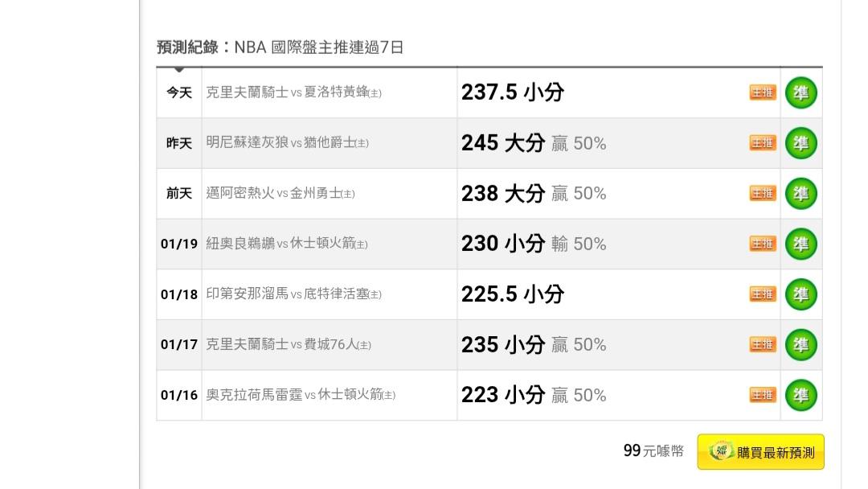Select 邁阿密熱火 vs 金州勇士 game

(x=280, y=194)
